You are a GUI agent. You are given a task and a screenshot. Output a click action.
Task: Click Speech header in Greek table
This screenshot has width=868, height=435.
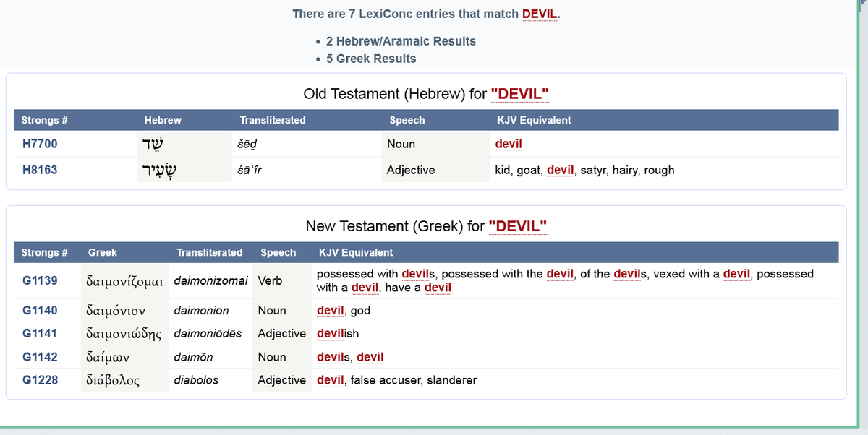[x=278, y=252]
